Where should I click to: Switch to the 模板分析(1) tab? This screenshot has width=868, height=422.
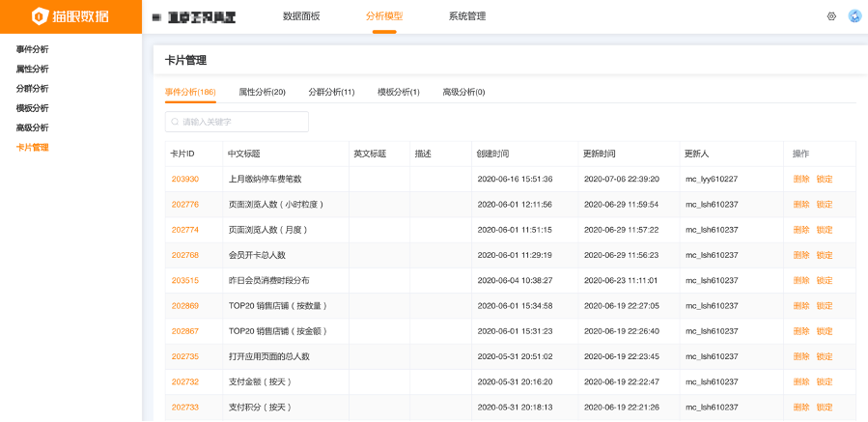coord(399,92)
